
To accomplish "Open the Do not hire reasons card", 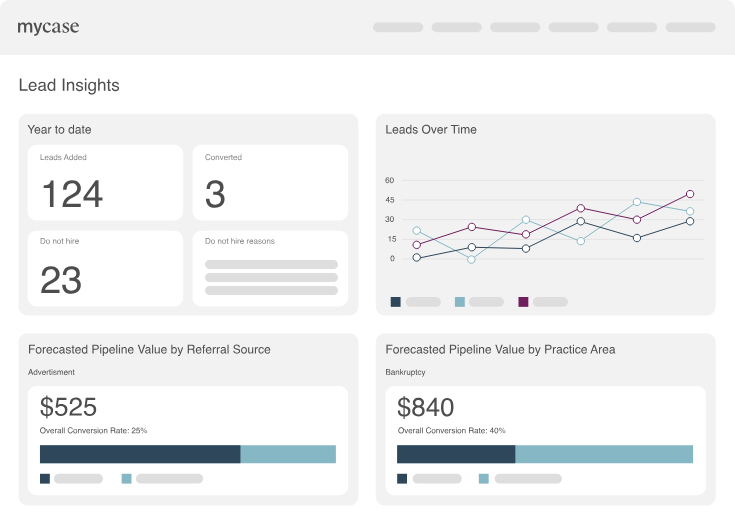I will coord(270,269).
